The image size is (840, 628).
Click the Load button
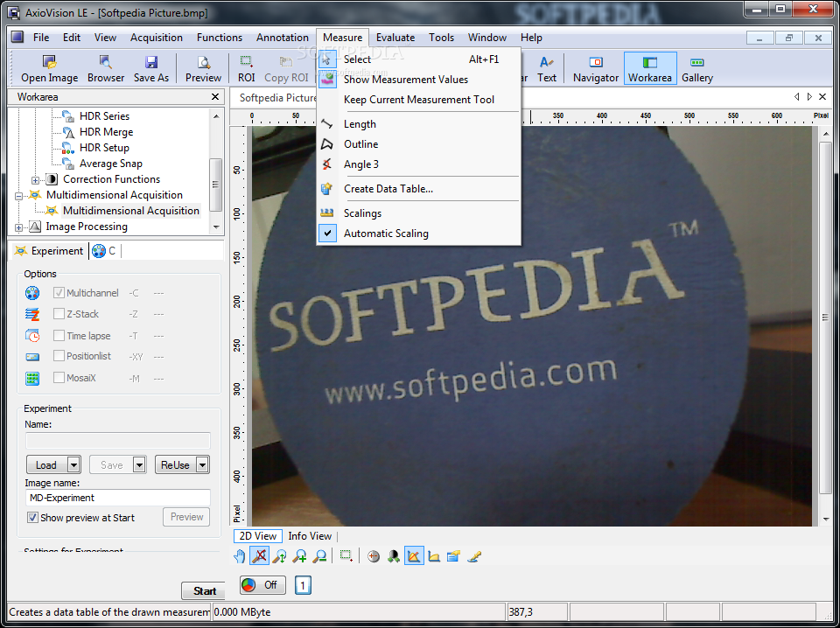click(47, 465)
